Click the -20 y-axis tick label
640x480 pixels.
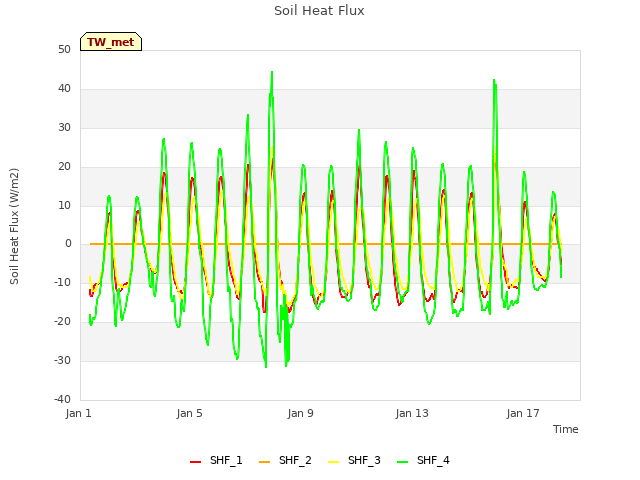(62, 322)
